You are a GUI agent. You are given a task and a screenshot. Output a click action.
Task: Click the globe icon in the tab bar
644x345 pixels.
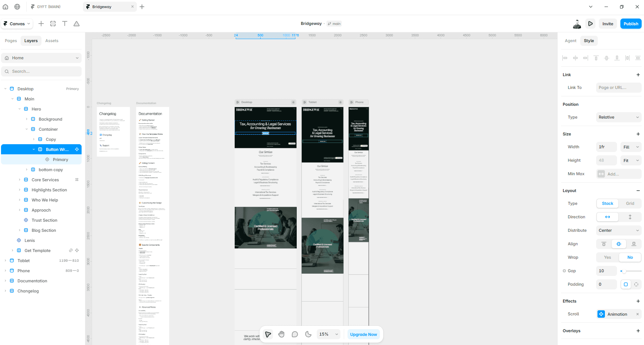pyautogui.click(x=17, y=7)
